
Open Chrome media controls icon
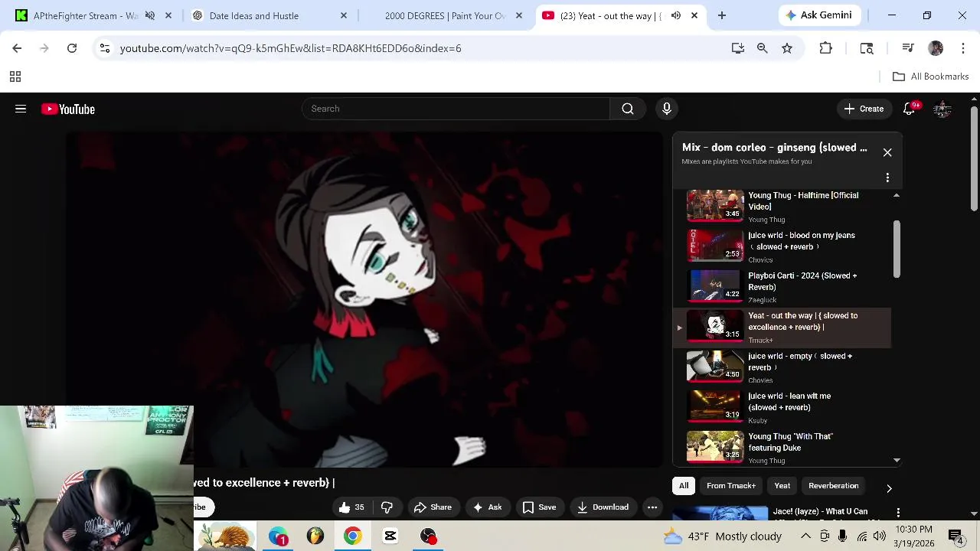click(908, 48)
